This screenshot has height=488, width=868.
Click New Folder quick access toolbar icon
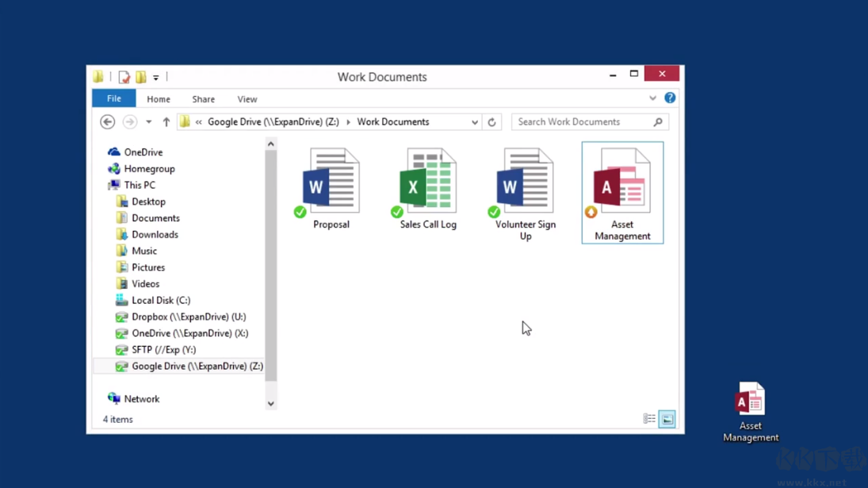[x=141, y=77]
